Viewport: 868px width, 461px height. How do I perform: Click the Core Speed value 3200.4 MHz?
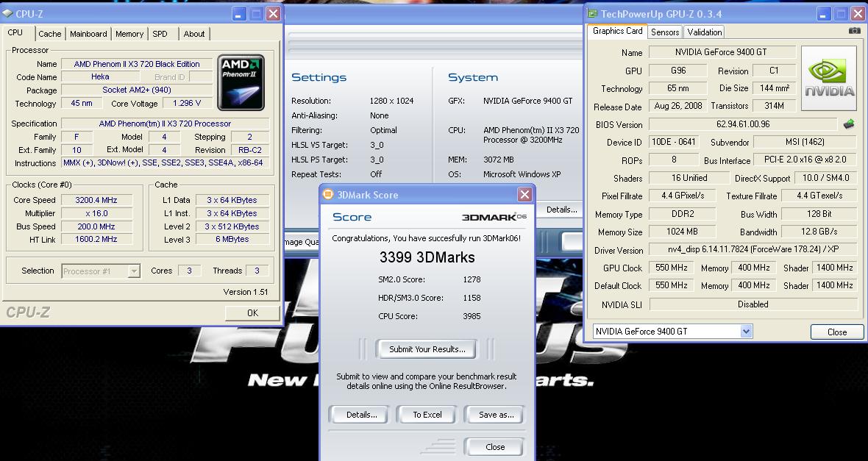click(x=96, y=200)
